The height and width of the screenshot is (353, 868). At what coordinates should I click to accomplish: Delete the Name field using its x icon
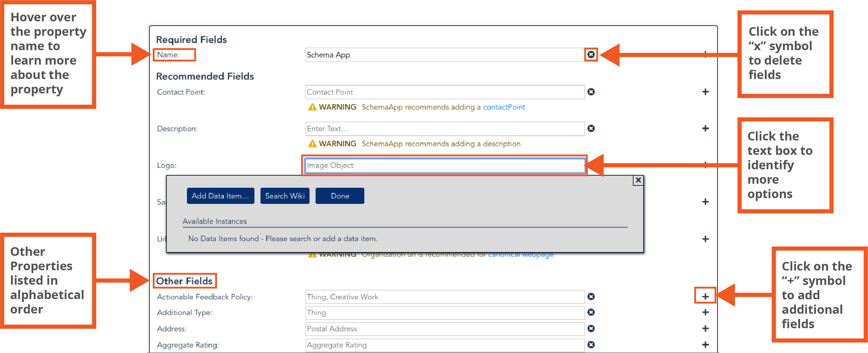[x=591, y=55]
